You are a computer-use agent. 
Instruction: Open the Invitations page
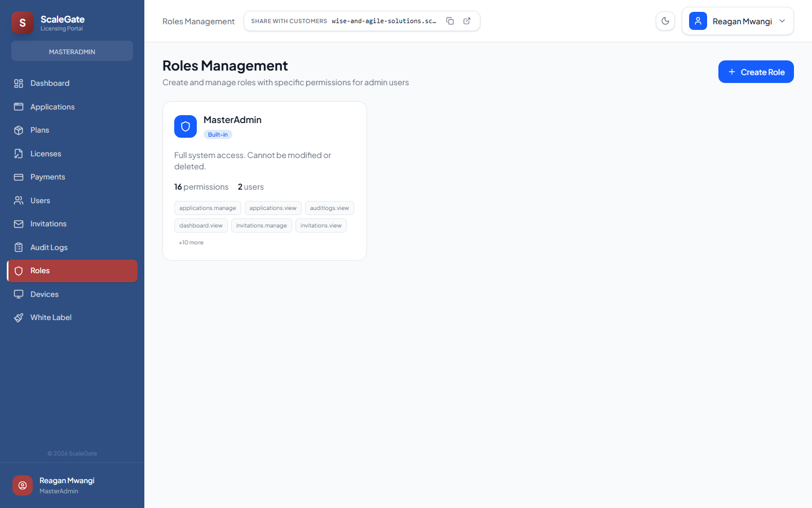(x=48, y=224)
